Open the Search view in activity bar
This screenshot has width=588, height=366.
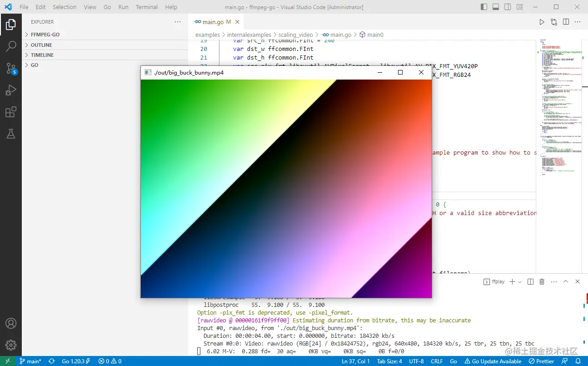11,46
